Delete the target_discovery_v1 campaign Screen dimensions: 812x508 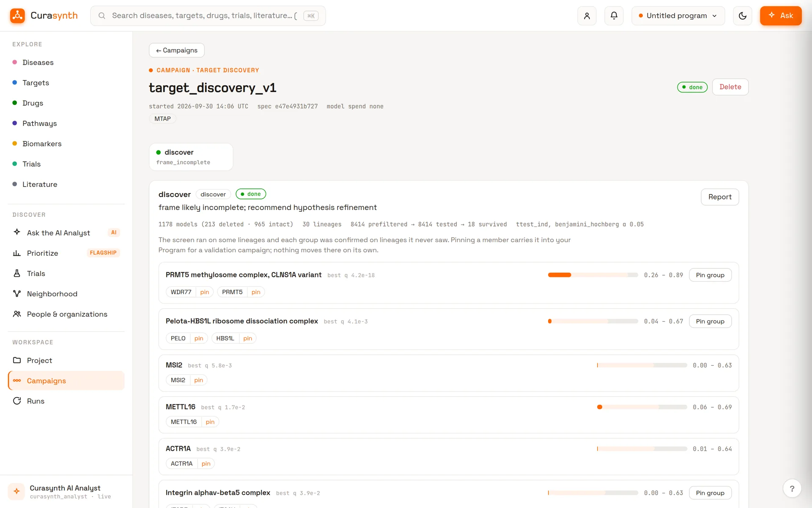tap(730, 87)
